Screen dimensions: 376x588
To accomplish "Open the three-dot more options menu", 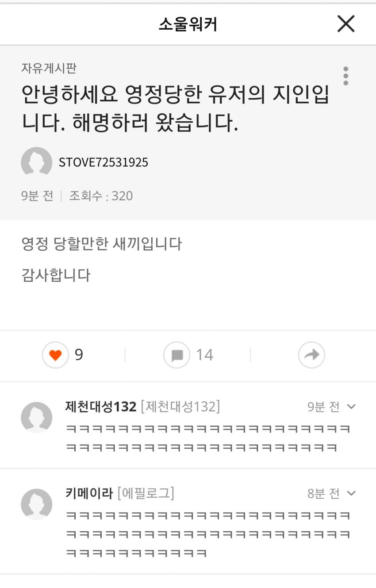I will click(x=345, y=76).
